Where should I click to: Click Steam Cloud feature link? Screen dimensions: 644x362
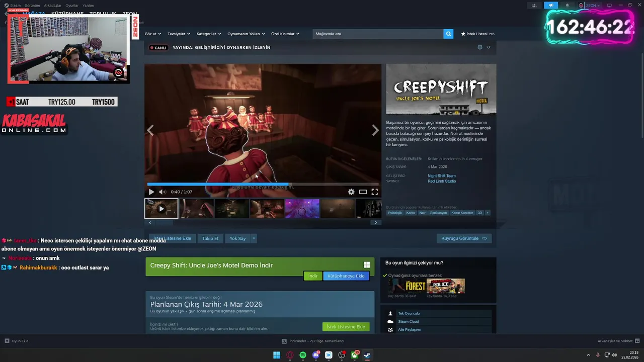tap(408, 321)
